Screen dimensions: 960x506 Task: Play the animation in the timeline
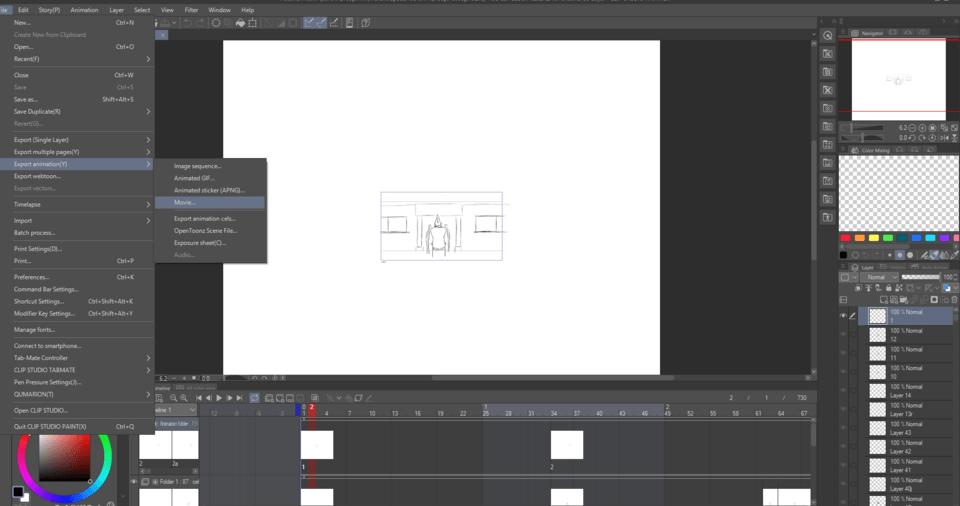tap(219, 398)
